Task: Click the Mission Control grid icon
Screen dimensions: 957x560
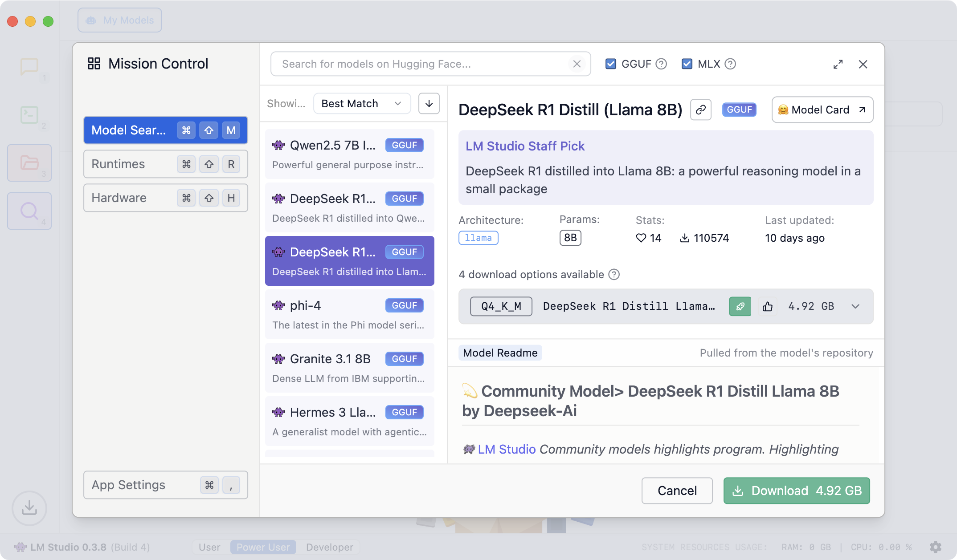Action: [x=94, y=63]
